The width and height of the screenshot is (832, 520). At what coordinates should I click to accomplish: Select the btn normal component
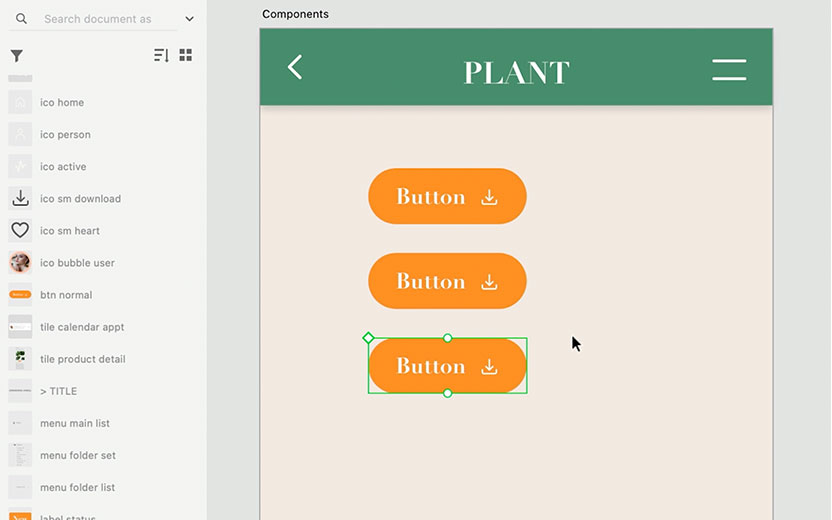click(65, 295)
